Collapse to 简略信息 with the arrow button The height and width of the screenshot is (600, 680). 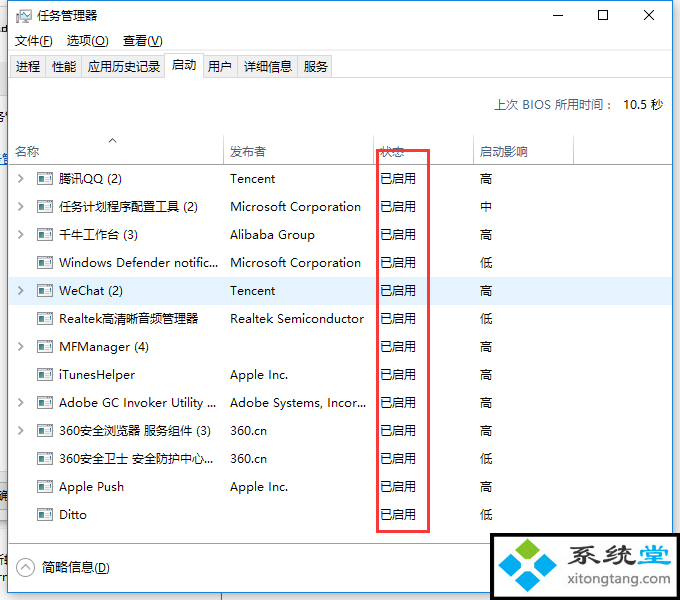click(25, 567)
